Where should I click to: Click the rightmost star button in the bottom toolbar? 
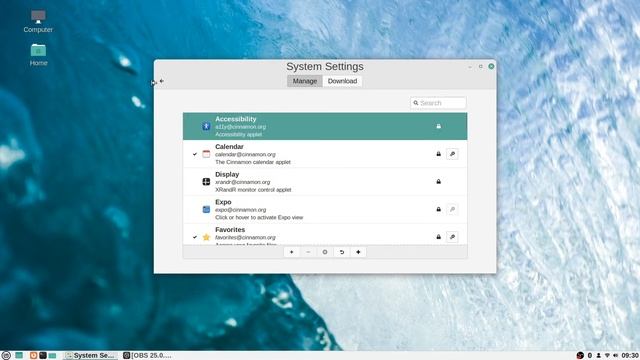point(358,252)
